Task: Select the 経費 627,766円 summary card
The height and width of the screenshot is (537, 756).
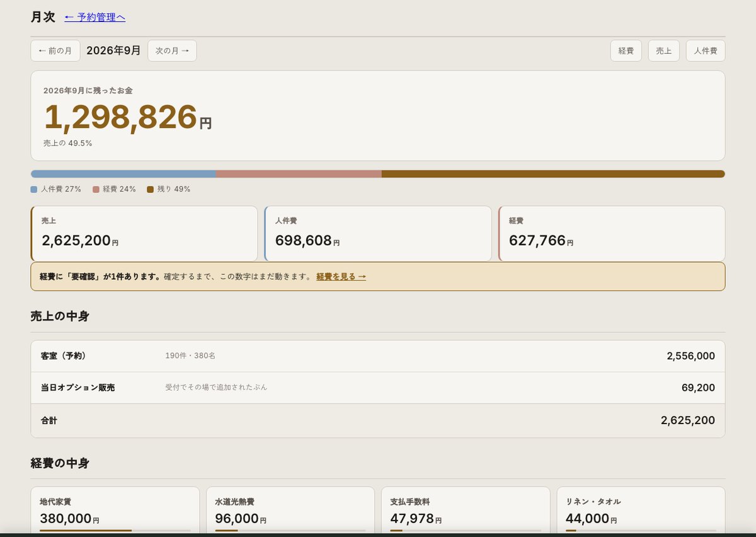Action: tap(612, 233)
